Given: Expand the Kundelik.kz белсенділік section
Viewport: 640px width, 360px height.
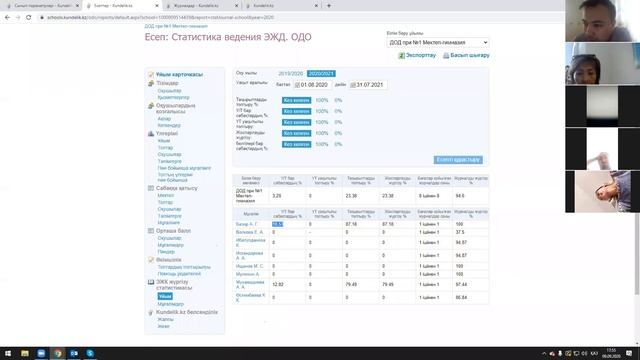Looking at the screenshot, I should 187,312.
